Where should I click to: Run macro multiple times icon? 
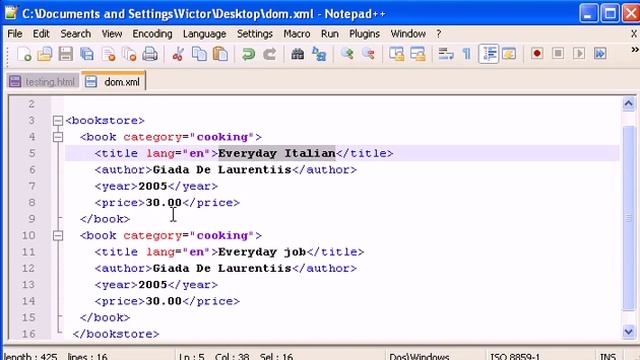[600, 54]
